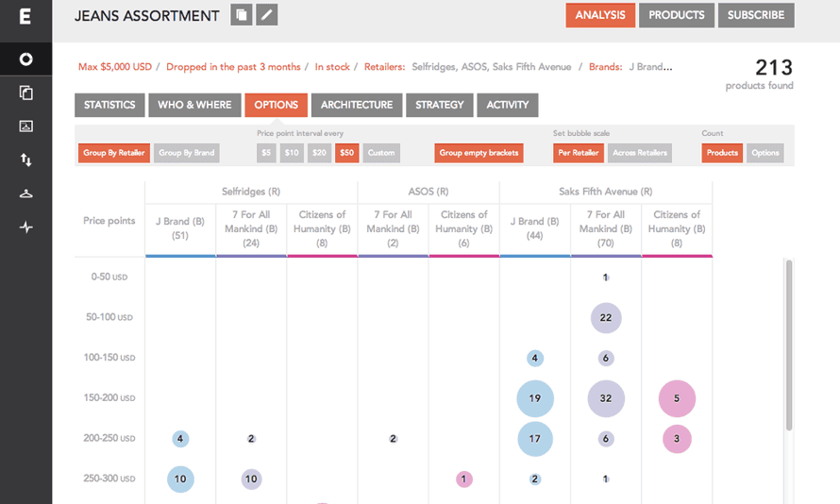Click the 250-300 USD price point label

click(109, 479)
